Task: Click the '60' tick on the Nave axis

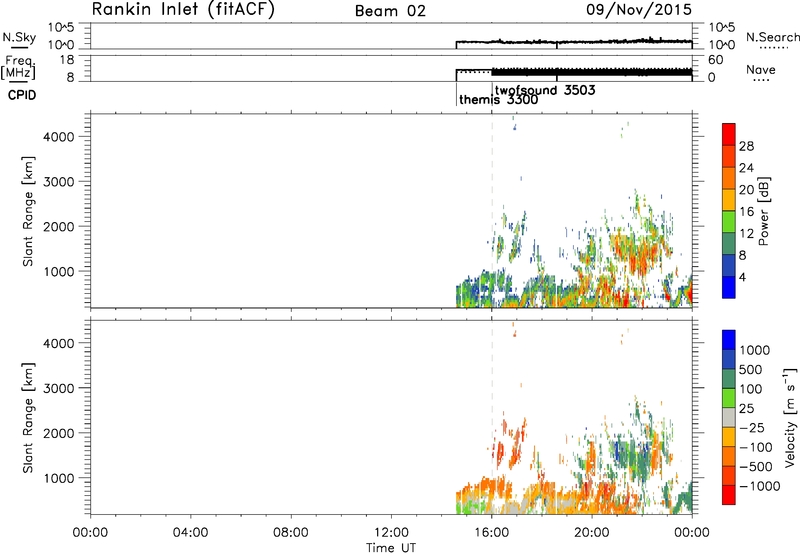Action: (x=715, y=60)
